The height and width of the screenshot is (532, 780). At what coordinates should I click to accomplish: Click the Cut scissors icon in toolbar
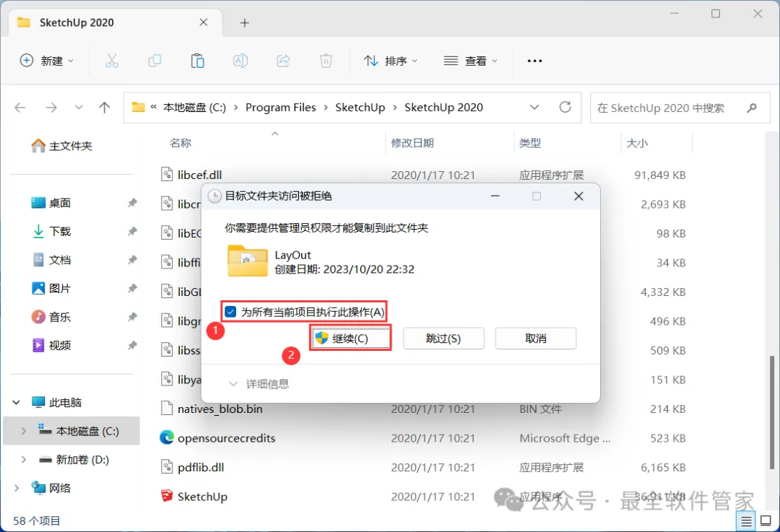[x=112, y=61]
